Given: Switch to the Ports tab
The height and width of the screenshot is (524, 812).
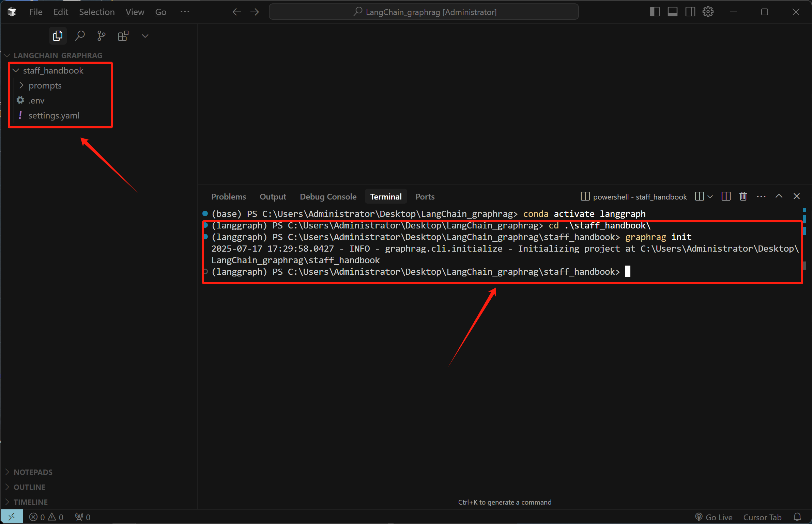Looking at the screenshot, I should [x=425, y=197].
